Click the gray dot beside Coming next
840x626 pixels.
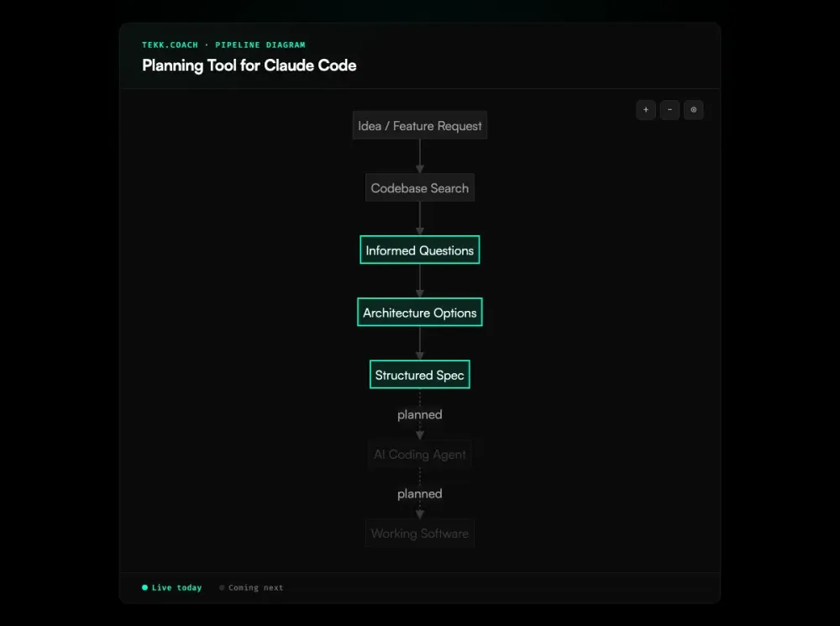pos(221,587)
